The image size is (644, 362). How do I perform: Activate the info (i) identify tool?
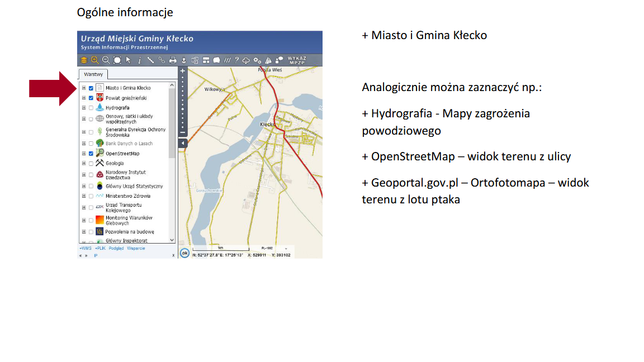point(140,60)
